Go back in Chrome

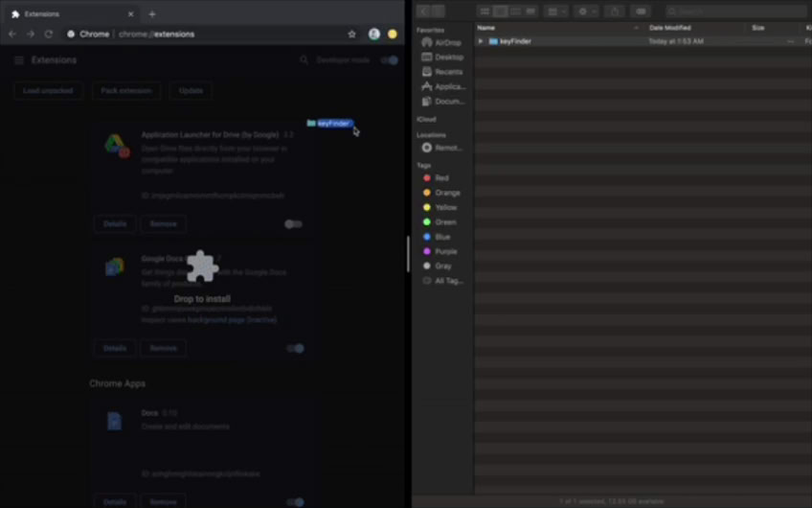[x=12, y=35]
